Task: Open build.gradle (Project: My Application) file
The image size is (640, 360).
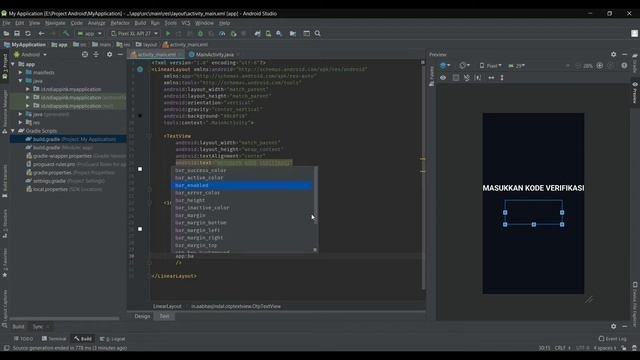Action: 68,139
